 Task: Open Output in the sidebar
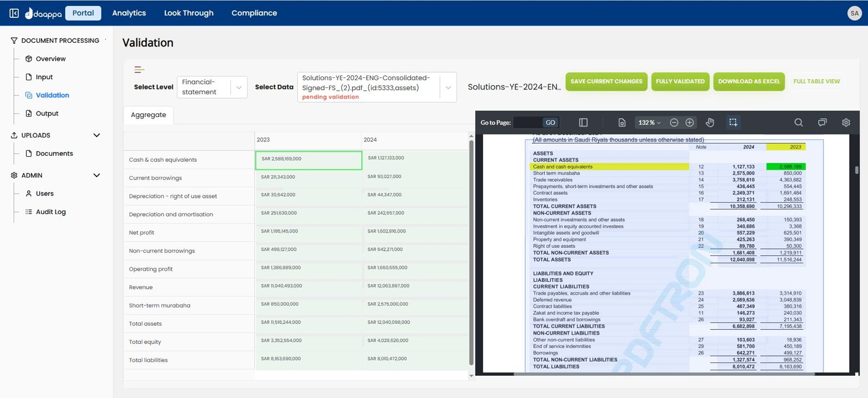[x=47, y=113]
